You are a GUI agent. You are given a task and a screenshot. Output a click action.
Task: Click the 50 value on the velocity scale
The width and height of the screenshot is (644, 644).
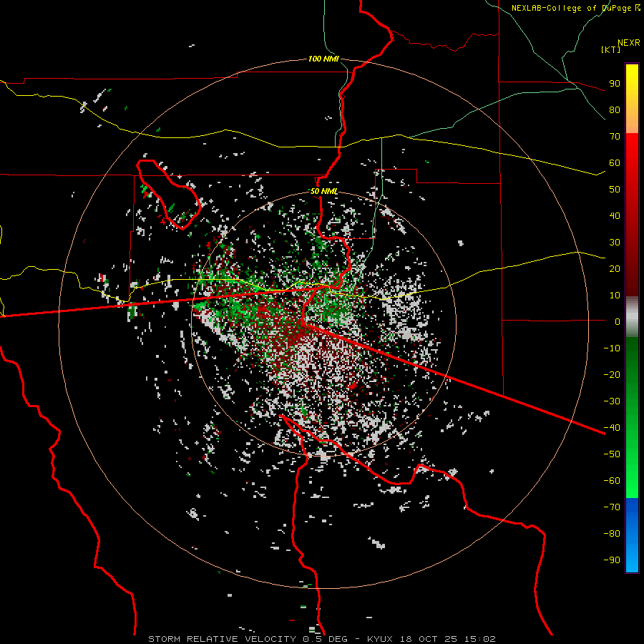pyautogui.click(x=615, y=190)
